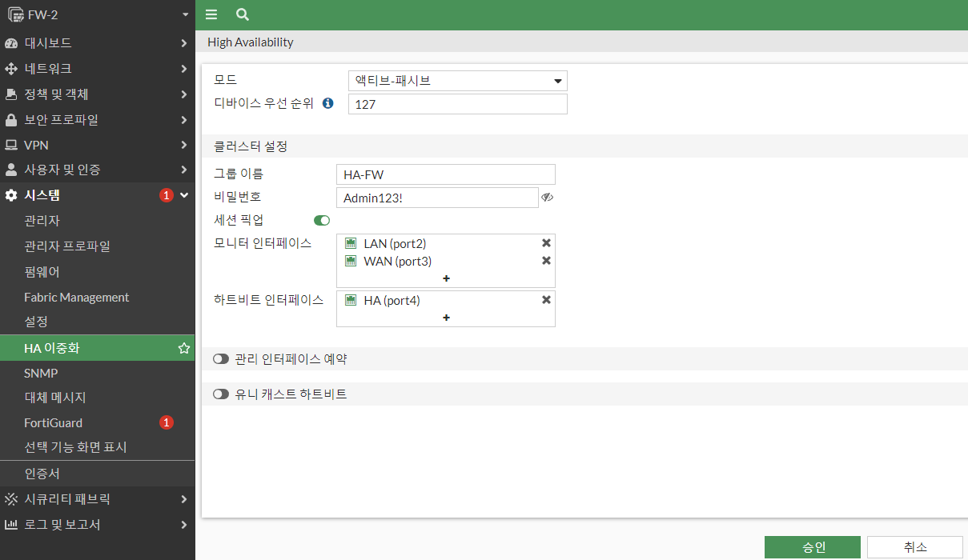The width and height of the screenshot is (968, 560).
Task: Collapse the 시스템 menu chevron
Action: pyautogui.click(x=184, y=195)
